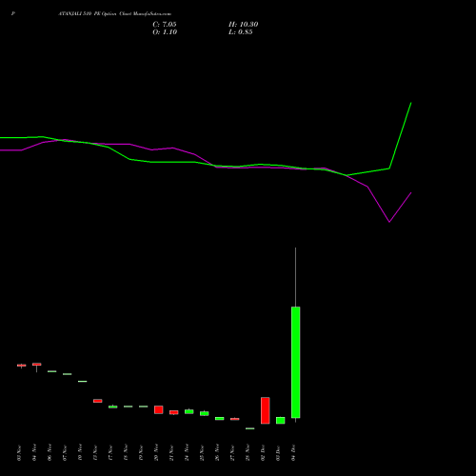476x476 pixels.
Task: Select the 04 Nov date label
Action: 34,452
